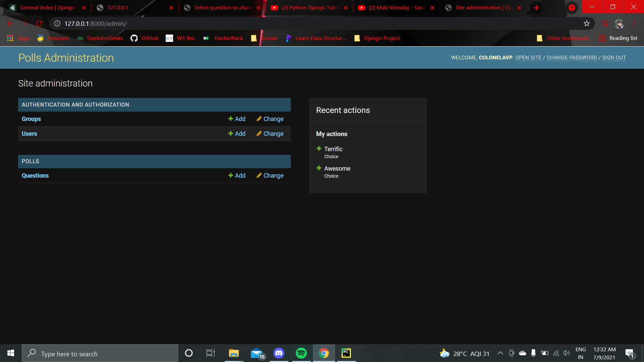Open the Django Project bookmark folder
Screen dimensions: 644x362
click(x=377, y=38)
